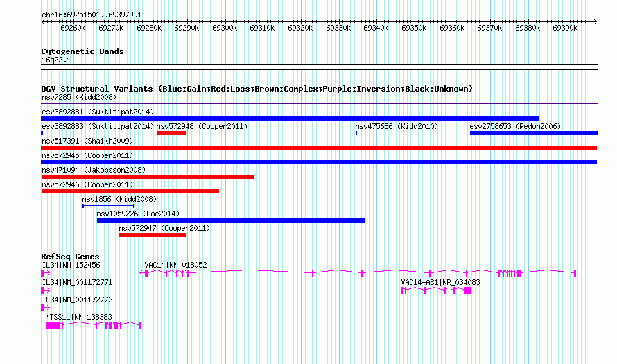
Task: Click the nsv572947 red loss bar
Action: pos(153,235)
